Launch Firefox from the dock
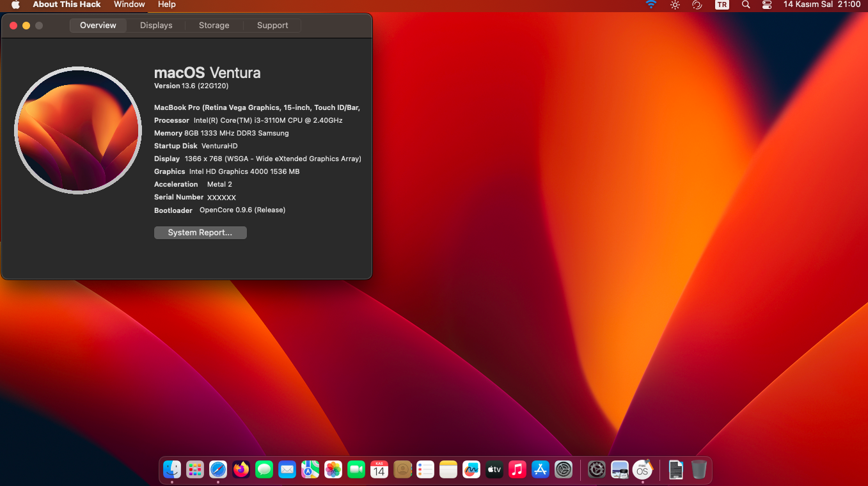This screenshot has height=486, width=868. 241,469
